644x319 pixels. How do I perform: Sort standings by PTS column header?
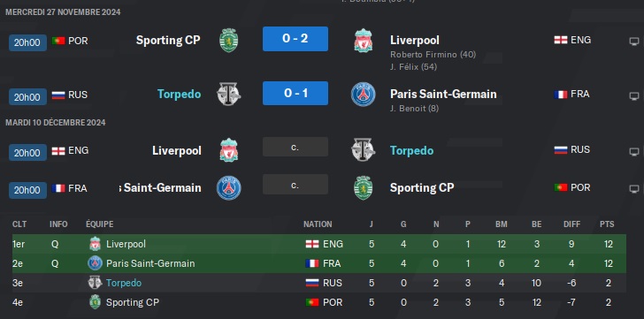607,224
